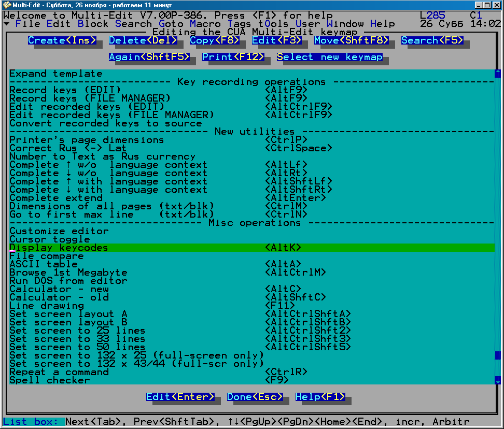
Task: Open the Block menu
Action: coord(93,24)
